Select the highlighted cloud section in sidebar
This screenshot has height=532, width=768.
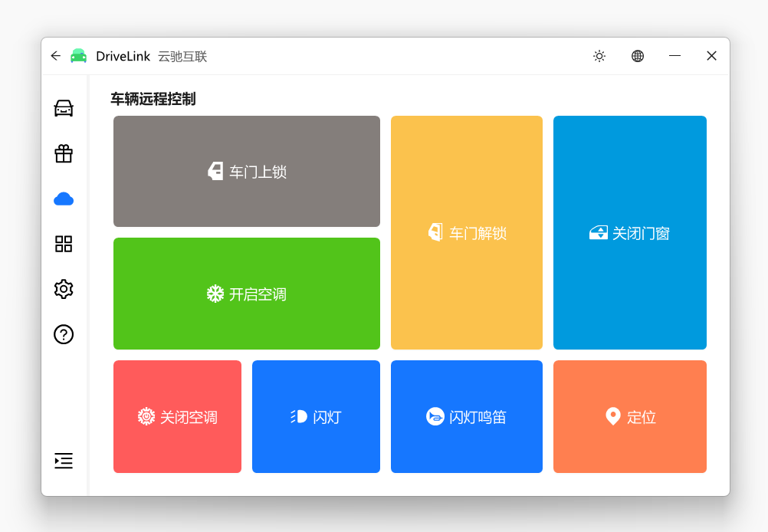pos(64,199)
